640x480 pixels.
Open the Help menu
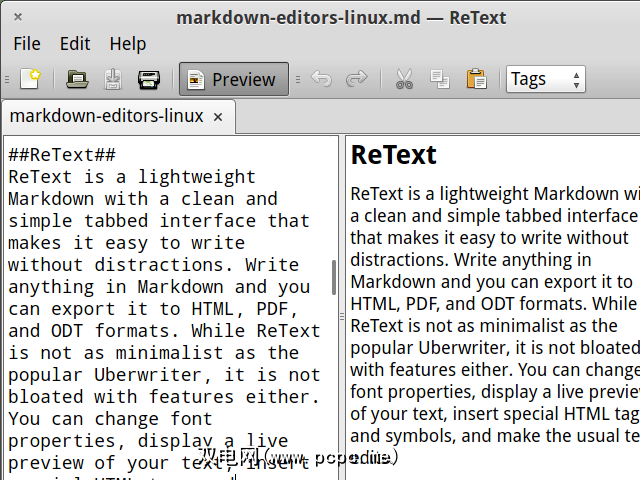click(x=127, y=44)
